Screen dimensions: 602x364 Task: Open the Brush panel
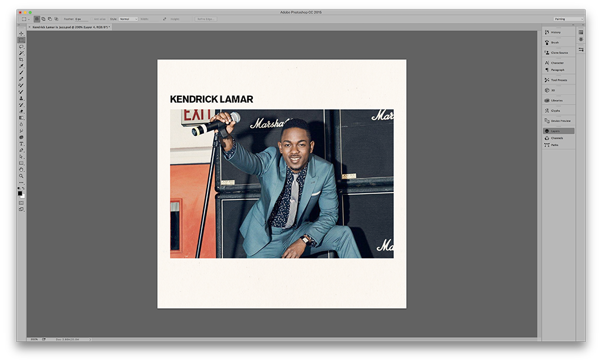(558, 42)
